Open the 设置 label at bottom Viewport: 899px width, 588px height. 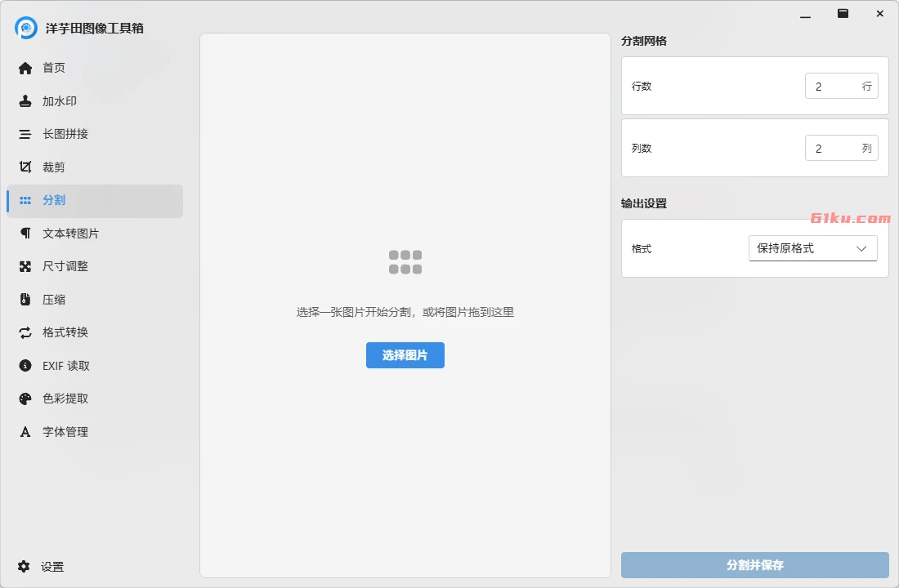click(52, 567)
